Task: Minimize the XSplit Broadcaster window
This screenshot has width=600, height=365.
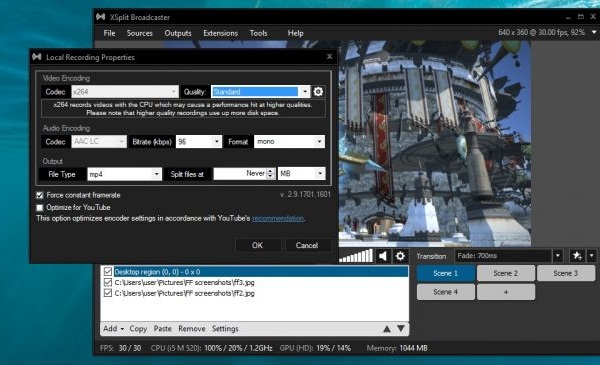Action: (x=568, y=17)
